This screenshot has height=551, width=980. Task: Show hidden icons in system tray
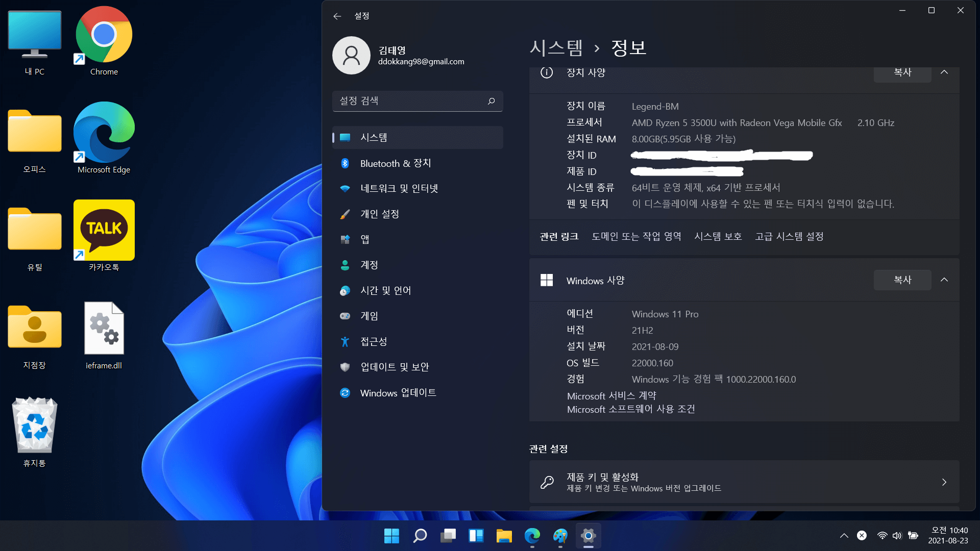844,536
